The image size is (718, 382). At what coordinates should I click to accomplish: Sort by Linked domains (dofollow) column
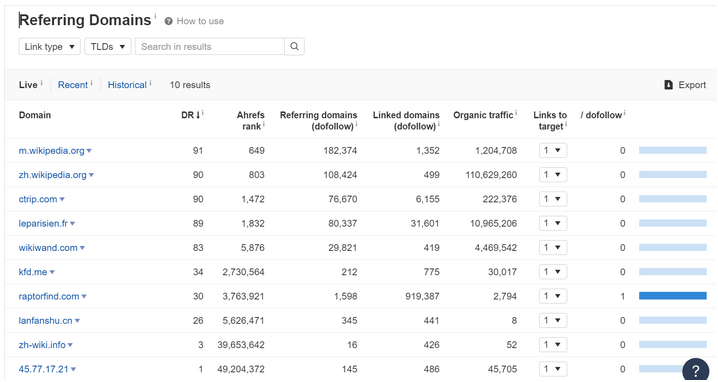(406, 120)
